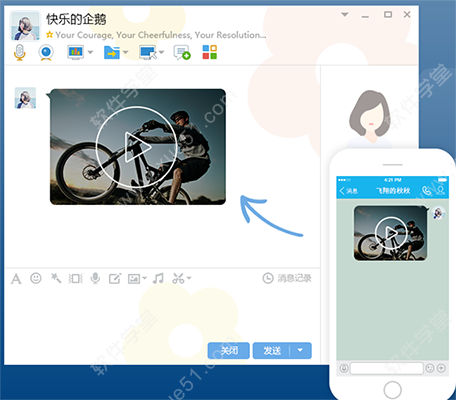Click the 发送 send button
This screenshot has width=456, height=400.
[272, 350]
